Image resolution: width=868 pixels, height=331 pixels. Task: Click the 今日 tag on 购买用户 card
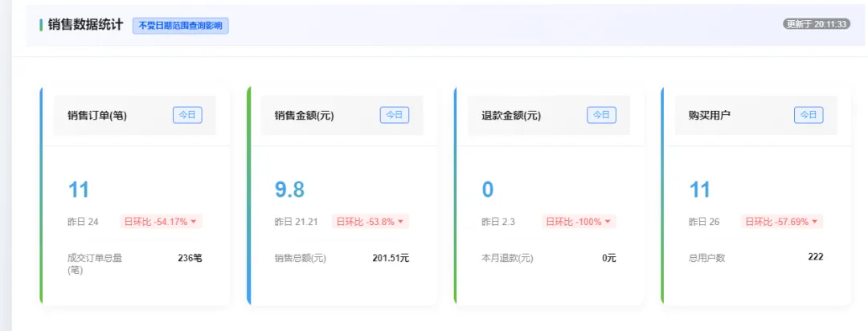pyautogui.click(x=809, y=115)
